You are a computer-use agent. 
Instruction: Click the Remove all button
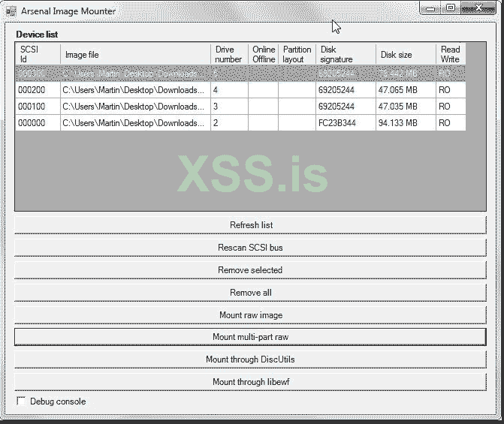point(250,293)
